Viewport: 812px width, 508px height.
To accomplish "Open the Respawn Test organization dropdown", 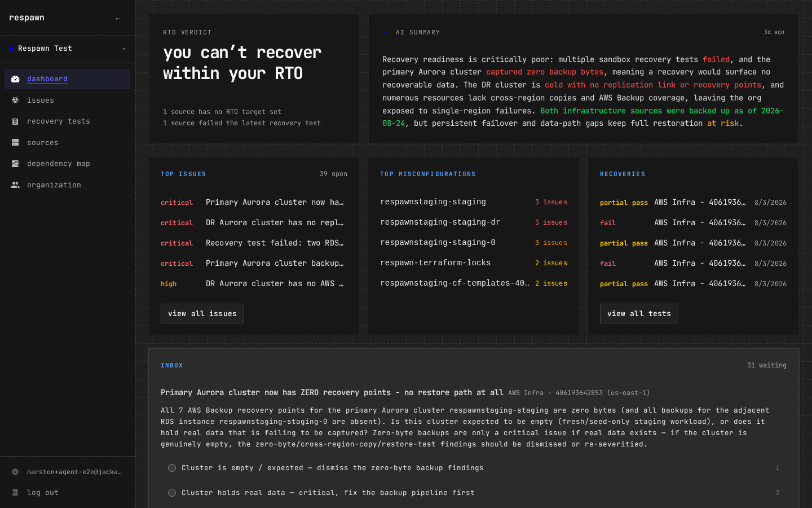I will click(x=67, y=49).
